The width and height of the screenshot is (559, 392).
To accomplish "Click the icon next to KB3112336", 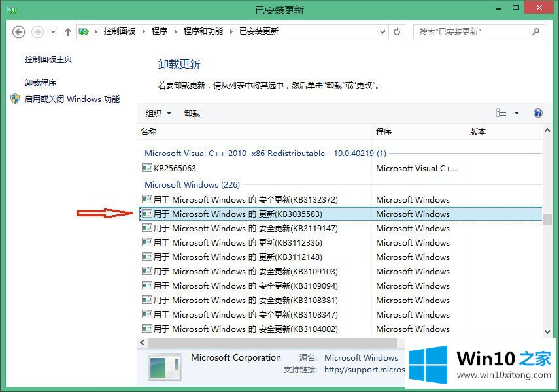I will 147,242.
